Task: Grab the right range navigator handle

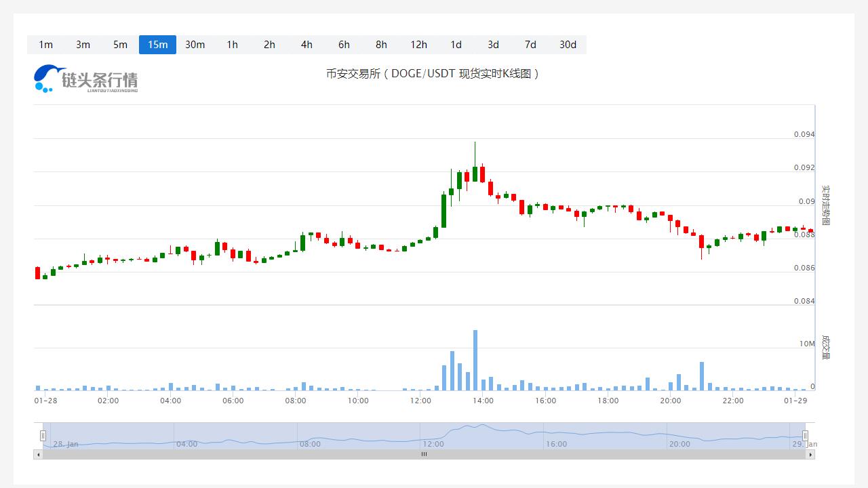Action: click(x=805, y=435)
